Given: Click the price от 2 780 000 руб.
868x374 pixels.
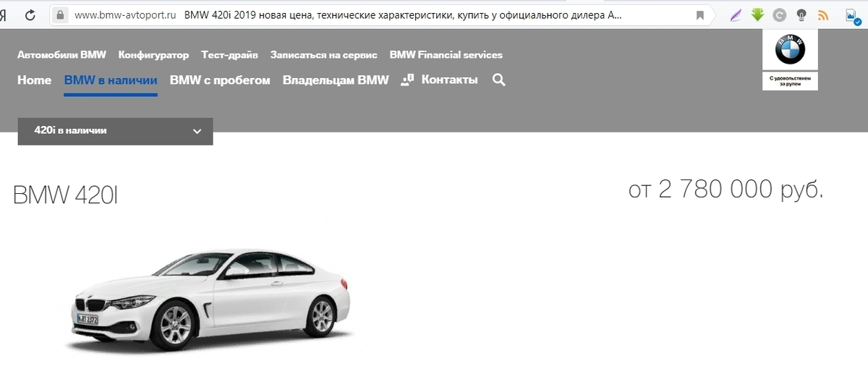Looking at the screenshot, I should point(726,190).
